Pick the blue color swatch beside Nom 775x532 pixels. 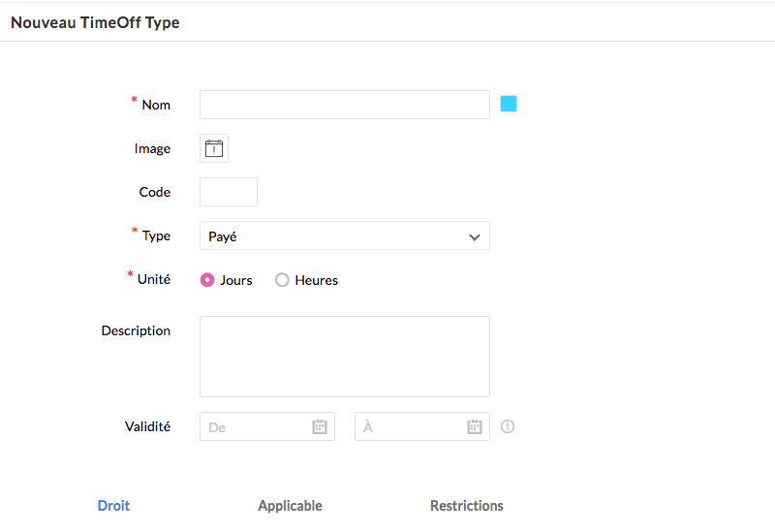tap(509, 104)
